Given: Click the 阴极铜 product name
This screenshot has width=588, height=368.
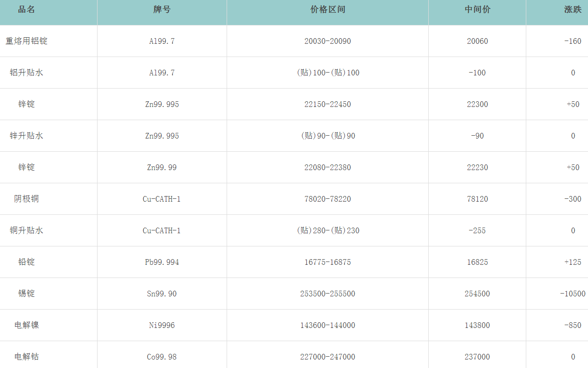Looking at the screenshot, I should click(x=26, y=199).
